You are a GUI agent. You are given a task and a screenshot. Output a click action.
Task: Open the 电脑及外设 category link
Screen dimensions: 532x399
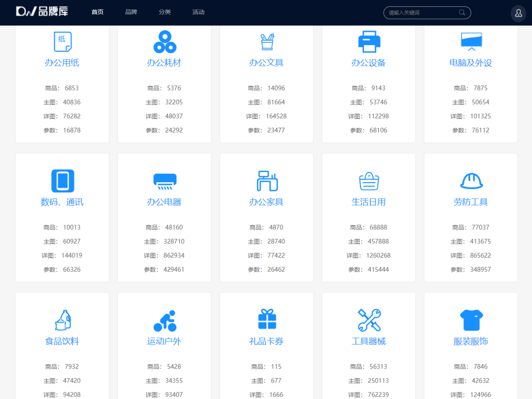pyautogui.click(x=471, y=63)
